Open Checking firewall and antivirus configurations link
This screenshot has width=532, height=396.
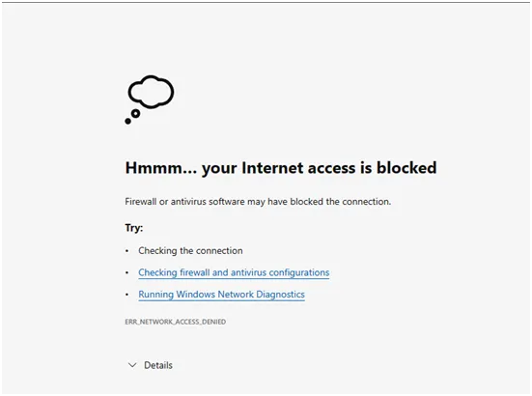point(234,272)
